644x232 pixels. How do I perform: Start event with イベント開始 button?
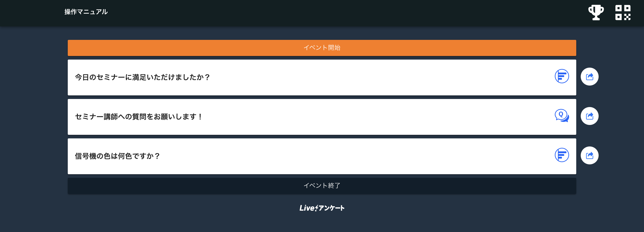[322, 48]
